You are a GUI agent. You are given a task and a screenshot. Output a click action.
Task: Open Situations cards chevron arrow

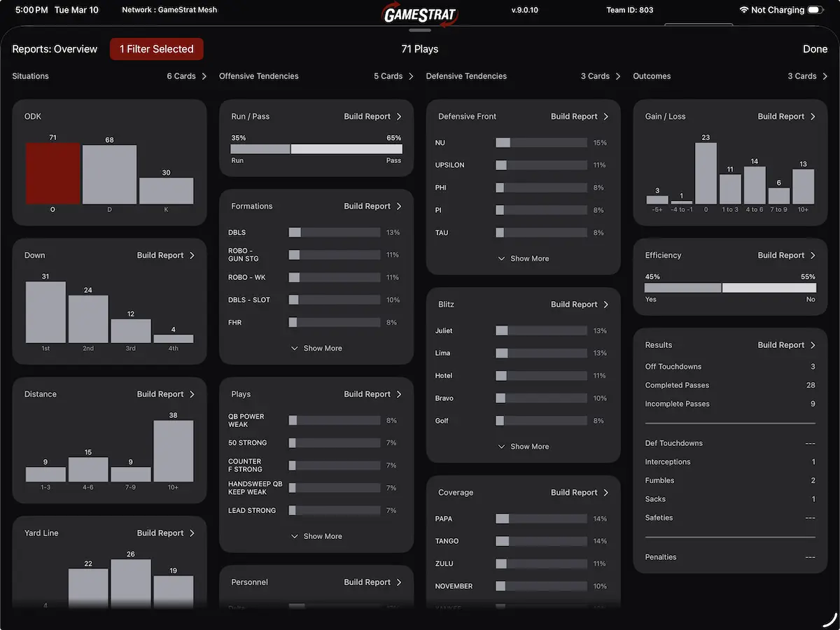pos(204,76)
